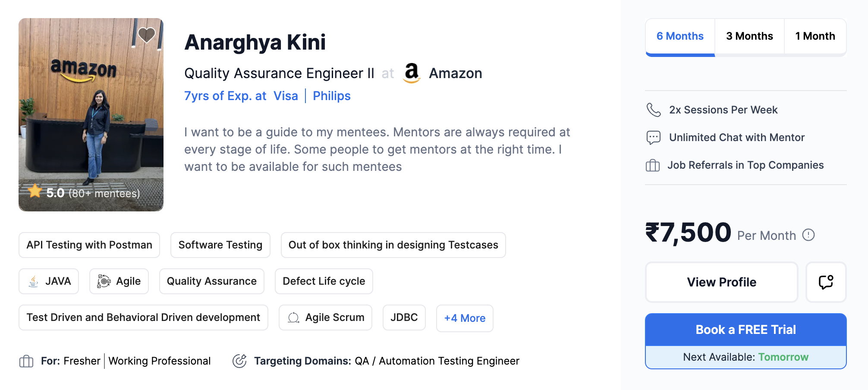This screenshot has width=868, height=390.
Task: Click the briefcase icon next to For: Fresher
Action: 26,361
